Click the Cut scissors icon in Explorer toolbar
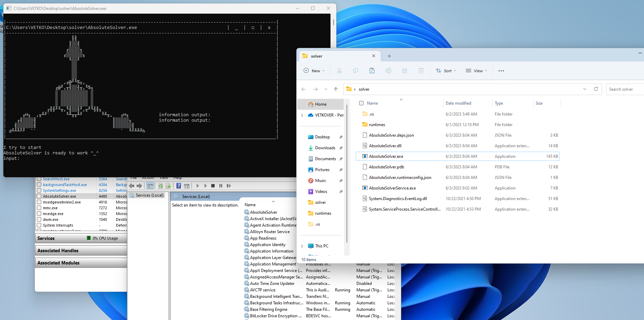The image size is (644, 320). pyautogui.click(x=339, y=71)
